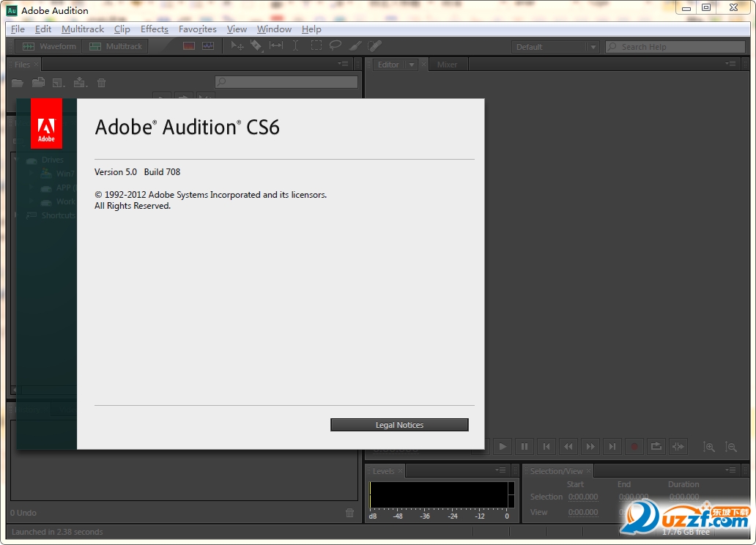Close the Editor panel tab
The image size is (756, 545).
424,64
